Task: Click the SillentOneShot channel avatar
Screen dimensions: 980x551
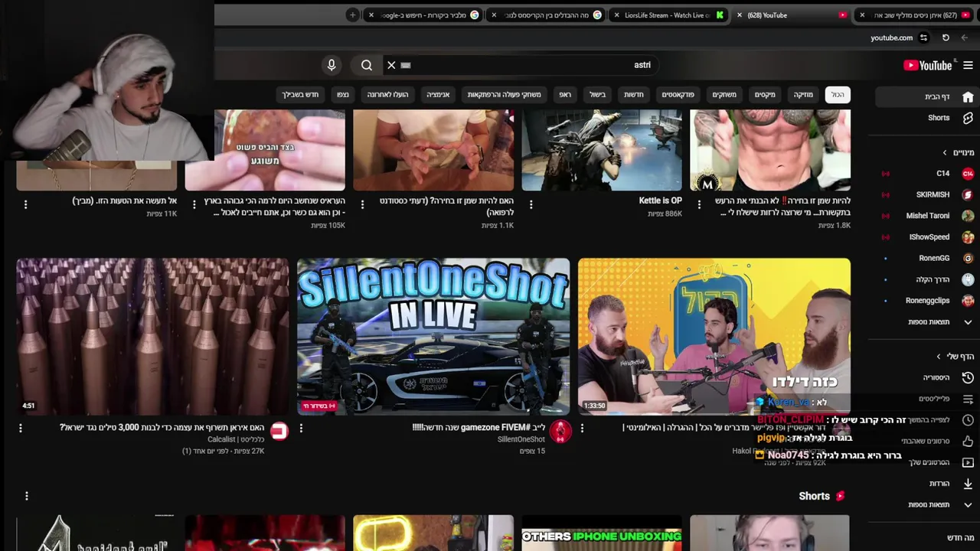Action: [560, 432]
